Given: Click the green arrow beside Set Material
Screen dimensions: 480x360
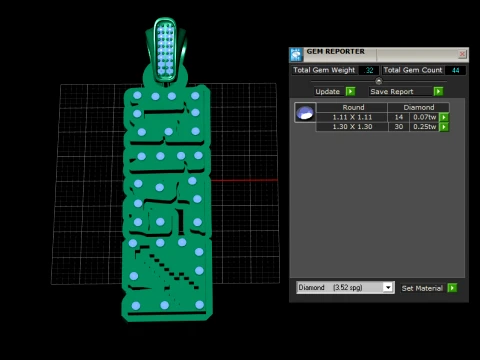Looking at the screenshot, I should pos(452,288).
